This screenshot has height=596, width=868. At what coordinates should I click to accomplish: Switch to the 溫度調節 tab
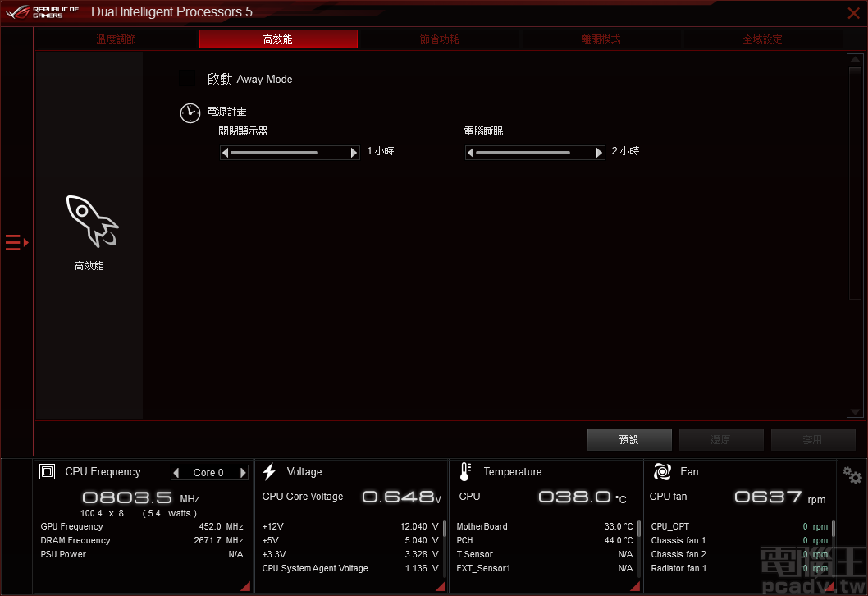tap(116, 39)
